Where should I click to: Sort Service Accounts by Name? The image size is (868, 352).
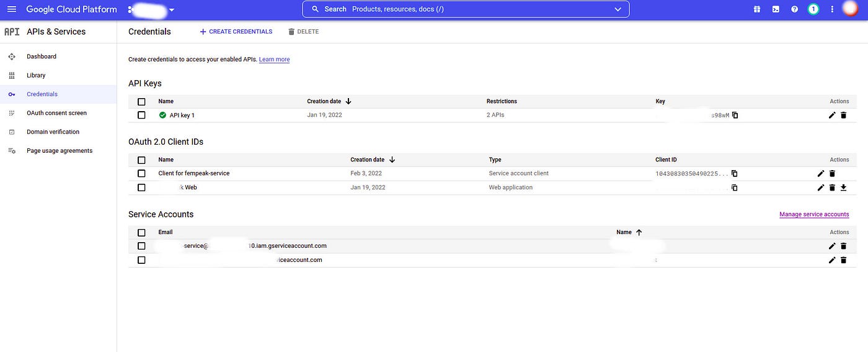629,232
